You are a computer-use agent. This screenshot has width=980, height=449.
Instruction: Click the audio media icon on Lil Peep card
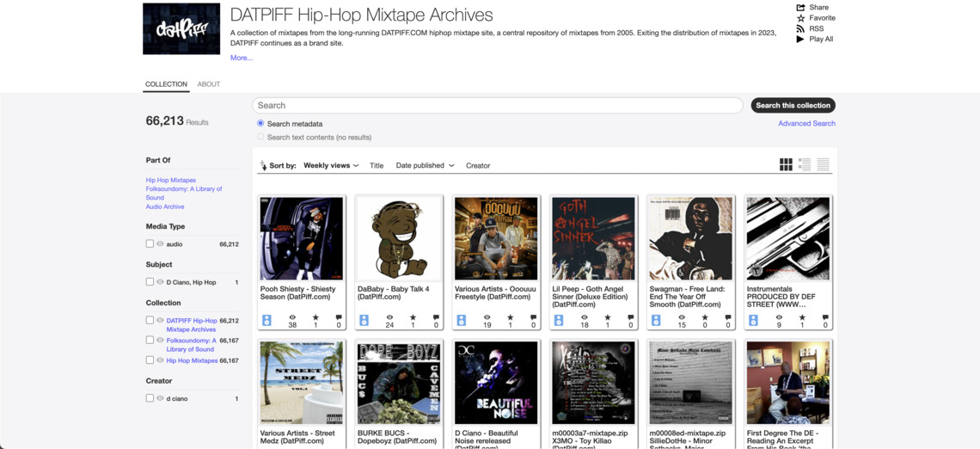[x=560, y=320]
